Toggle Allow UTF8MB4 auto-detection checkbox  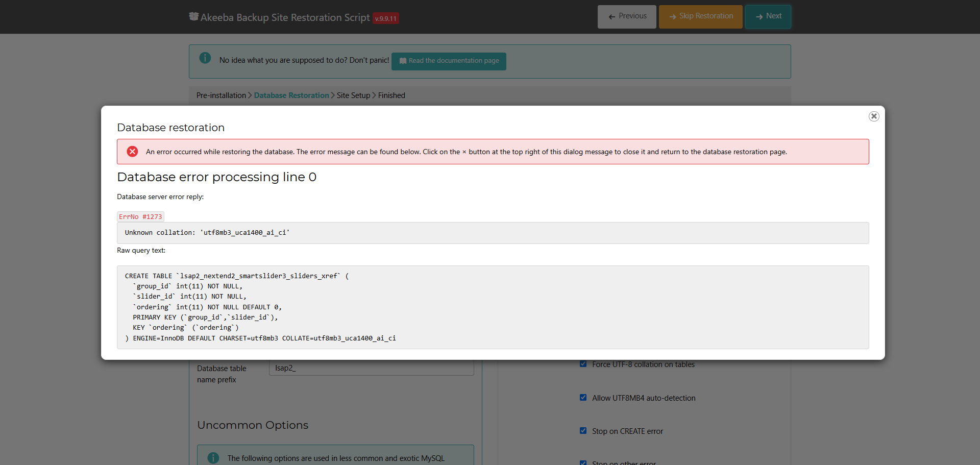(x=583, y=398)
